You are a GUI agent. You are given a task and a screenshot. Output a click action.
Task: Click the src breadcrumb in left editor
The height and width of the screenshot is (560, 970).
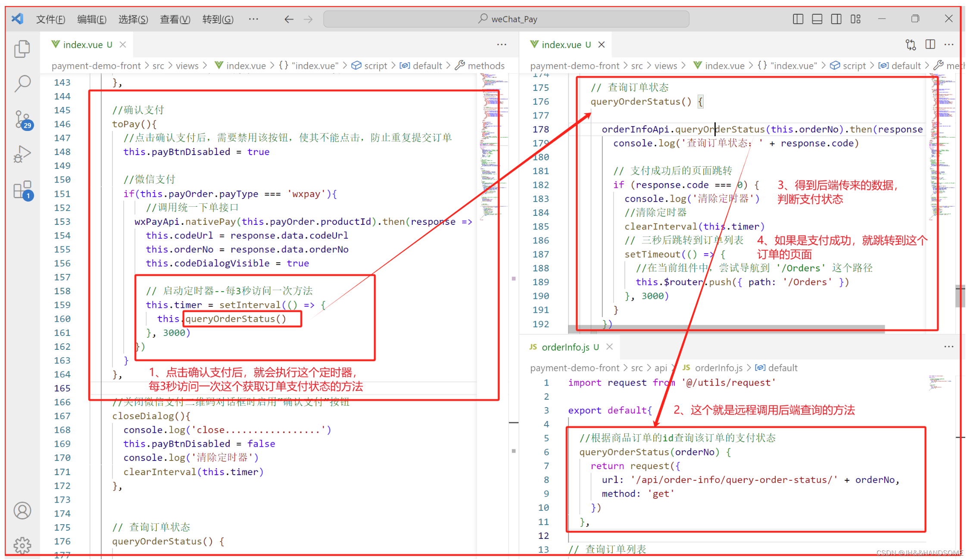tap(158, 66)
